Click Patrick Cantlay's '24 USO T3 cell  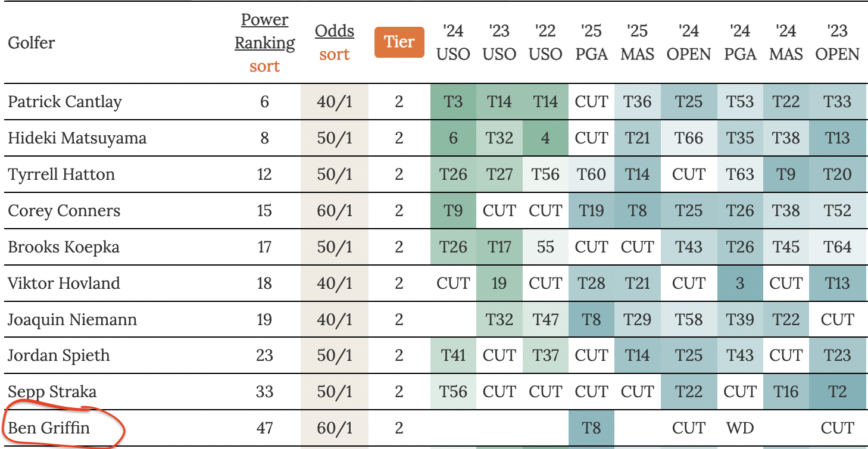point(453,102)
